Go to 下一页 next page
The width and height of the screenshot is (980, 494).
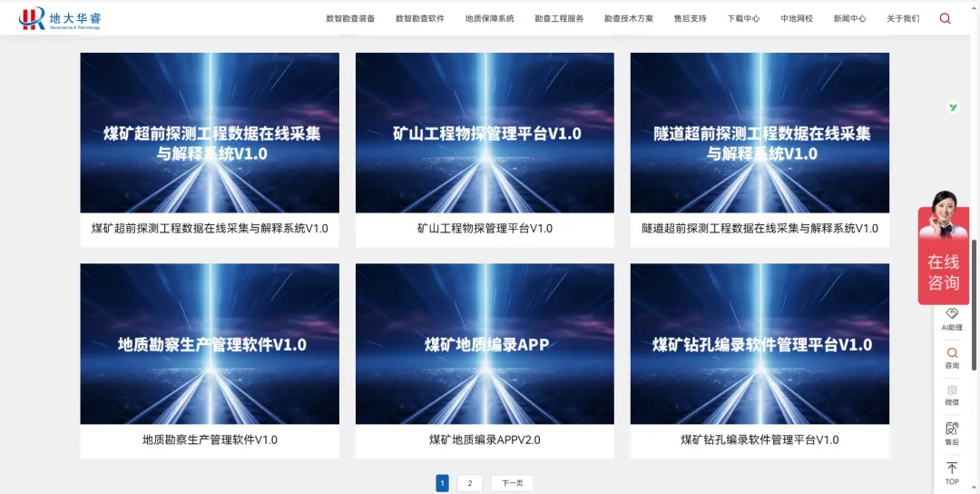click(512, 483)
